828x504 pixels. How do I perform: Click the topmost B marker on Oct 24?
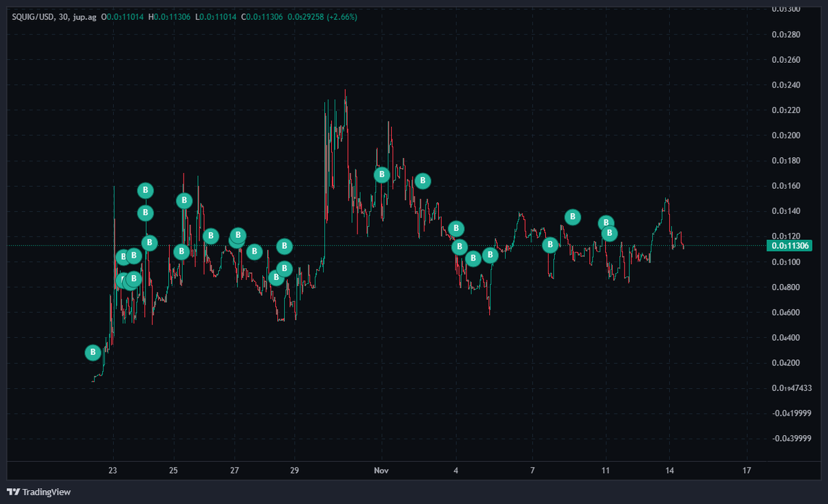tap(145, 190)
